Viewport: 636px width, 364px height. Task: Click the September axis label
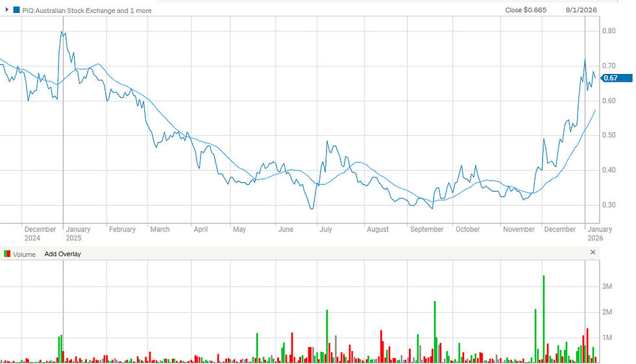pyautogui.click(x=427, y=230)
